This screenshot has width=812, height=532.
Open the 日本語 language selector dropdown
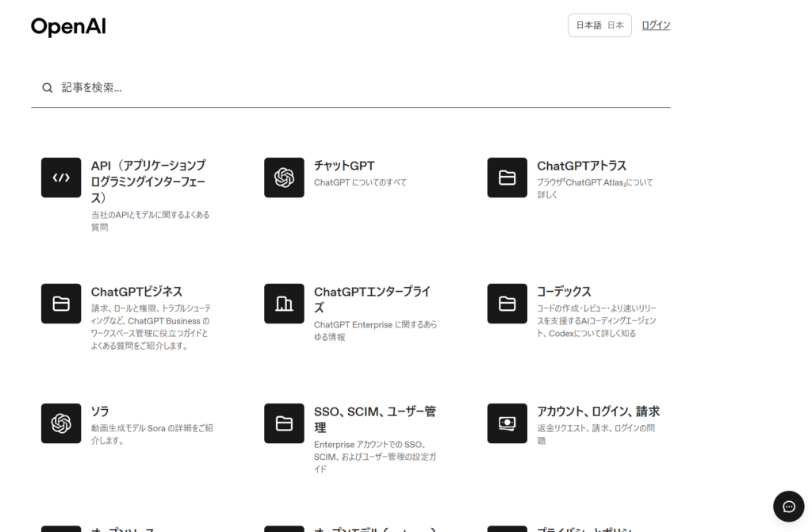[599, 25]
